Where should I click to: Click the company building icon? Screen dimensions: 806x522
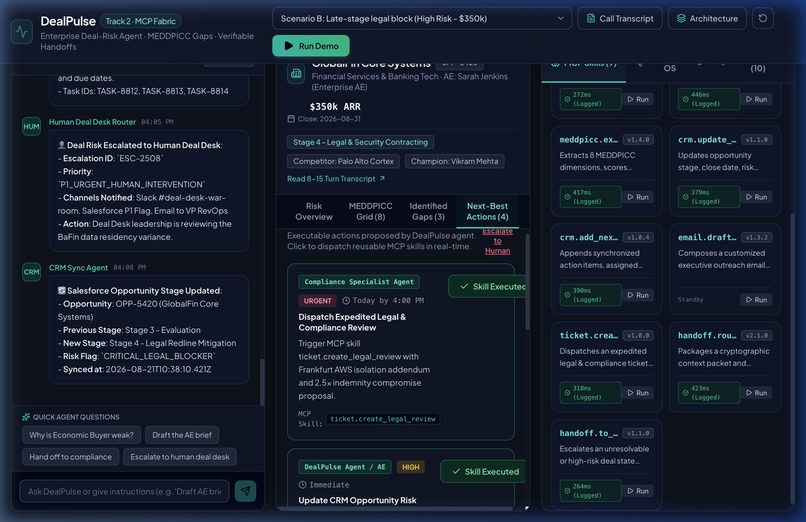[x=296, y=74]
